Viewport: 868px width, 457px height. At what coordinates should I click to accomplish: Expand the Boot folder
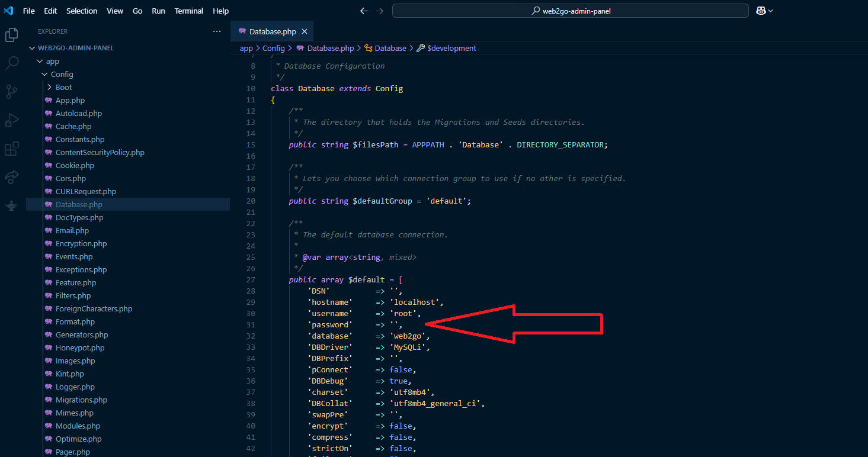(x=63, y=87)
